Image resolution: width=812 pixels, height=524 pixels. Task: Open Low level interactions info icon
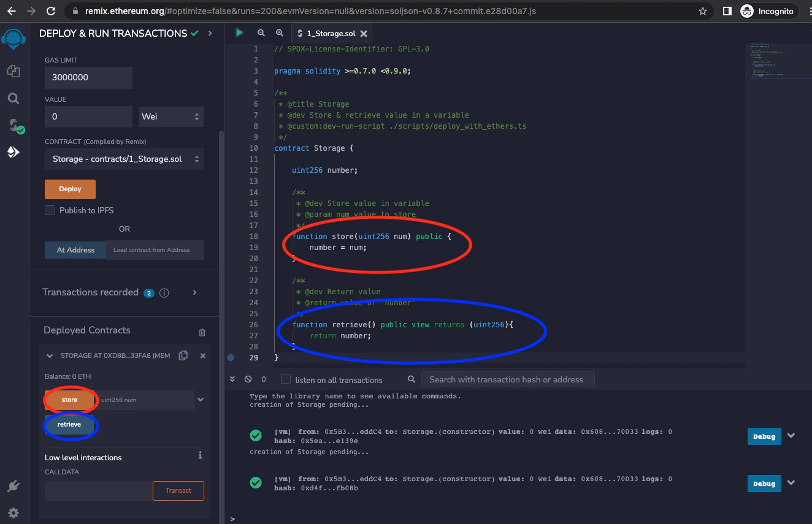click(200, 455)
